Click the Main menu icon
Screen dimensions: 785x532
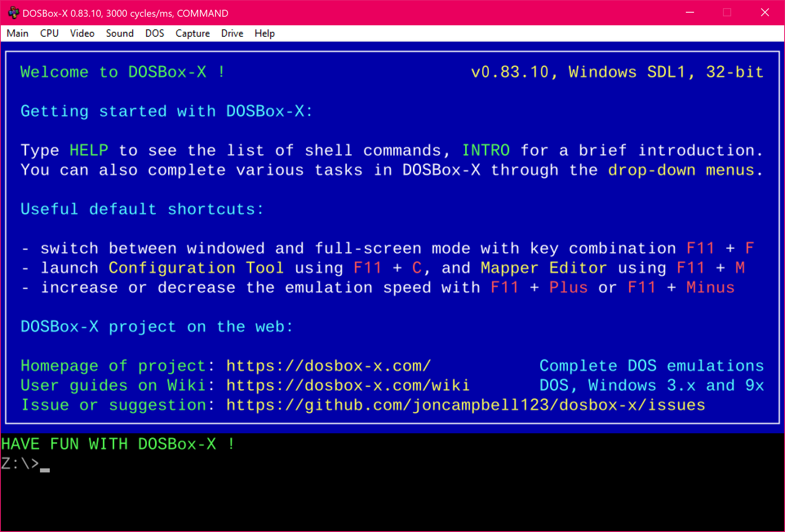(x=17, y=33)
